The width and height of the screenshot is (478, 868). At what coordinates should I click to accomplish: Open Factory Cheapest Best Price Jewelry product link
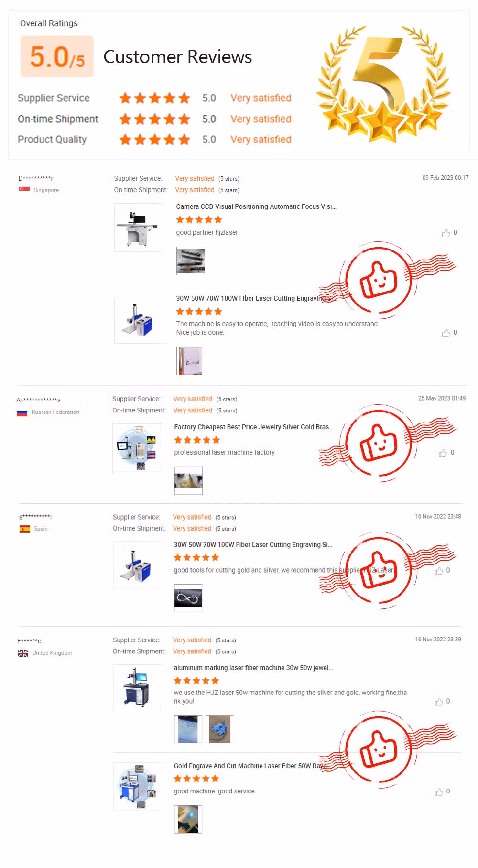pos(254,427)
